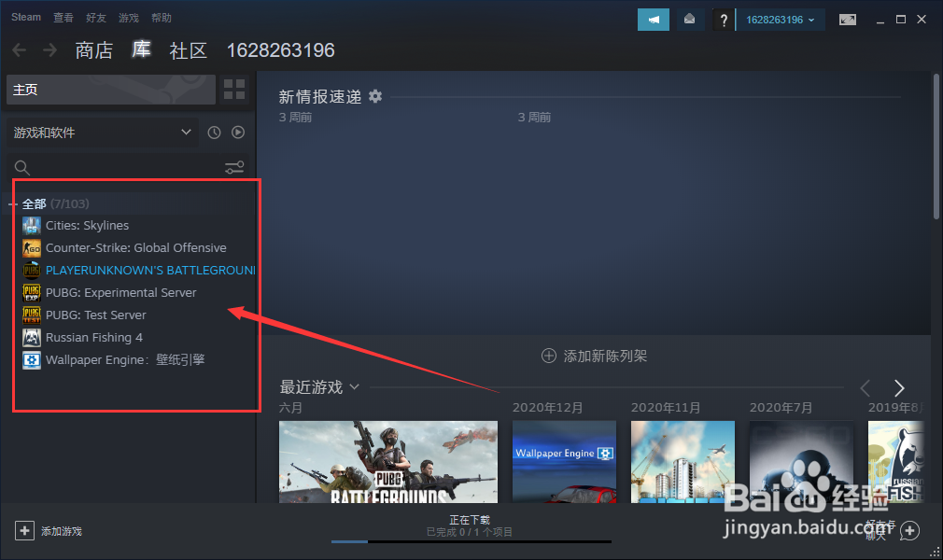Go to the 库 tab
943x560 pixels.
point(141,49)
